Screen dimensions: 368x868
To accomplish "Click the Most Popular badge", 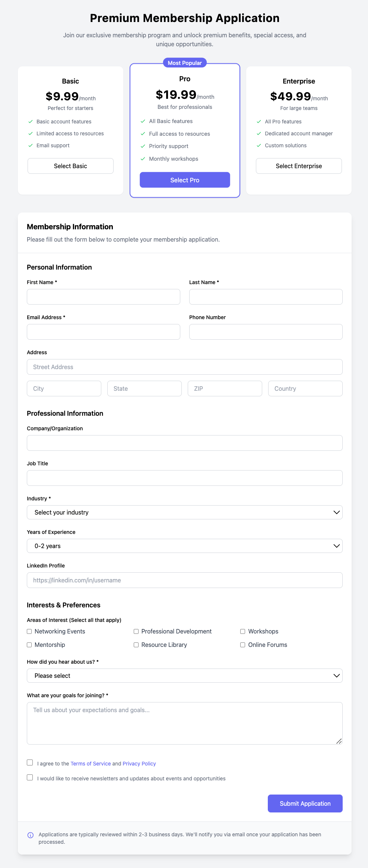I will (x=185, y=63).
